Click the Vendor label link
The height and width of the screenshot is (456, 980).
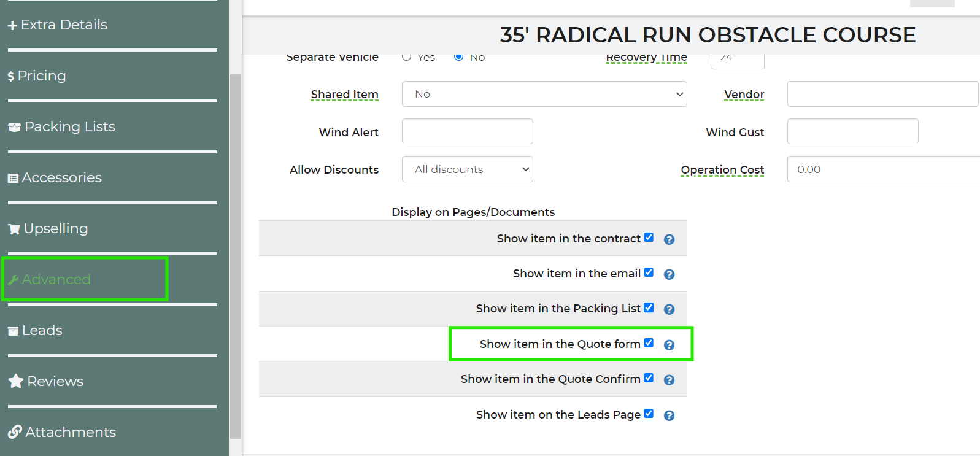[x=744, y=95]
